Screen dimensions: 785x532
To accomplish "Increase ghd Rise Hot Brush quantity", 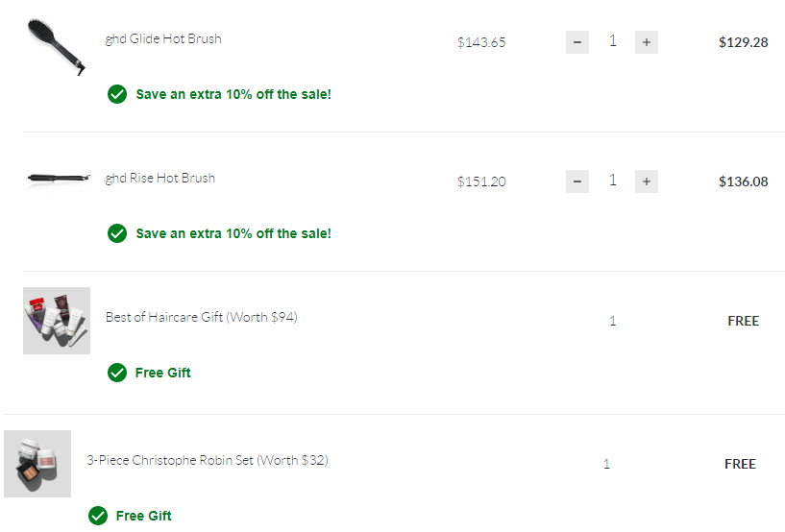I will pyautogui.click(x=647, y=181).
